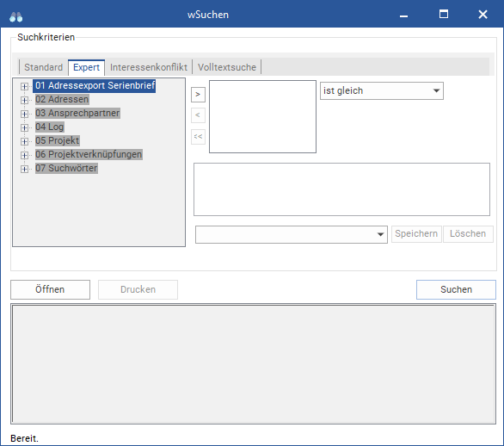This screenshot has height=446, width=504.
Task: Click into the large criteria text box
Action: click(x=341, y=189)
